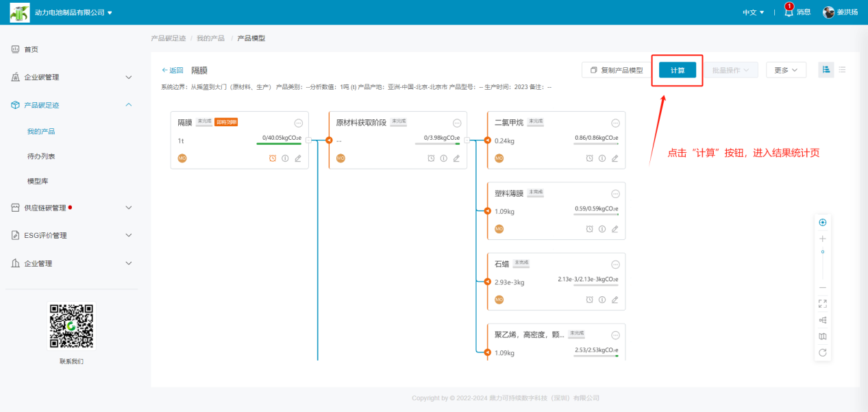
Task: View info icon on 原材料获取阶段 card
Action: (444, 158)
